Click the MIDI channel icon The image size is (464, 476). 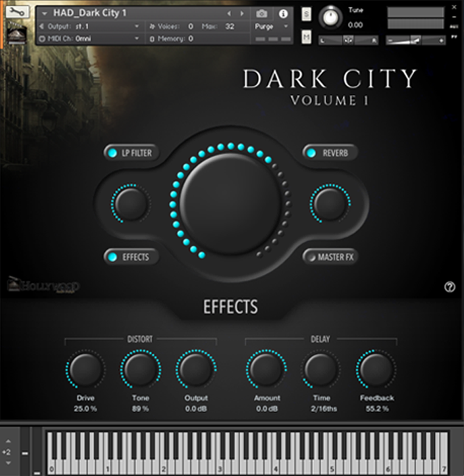42,39
